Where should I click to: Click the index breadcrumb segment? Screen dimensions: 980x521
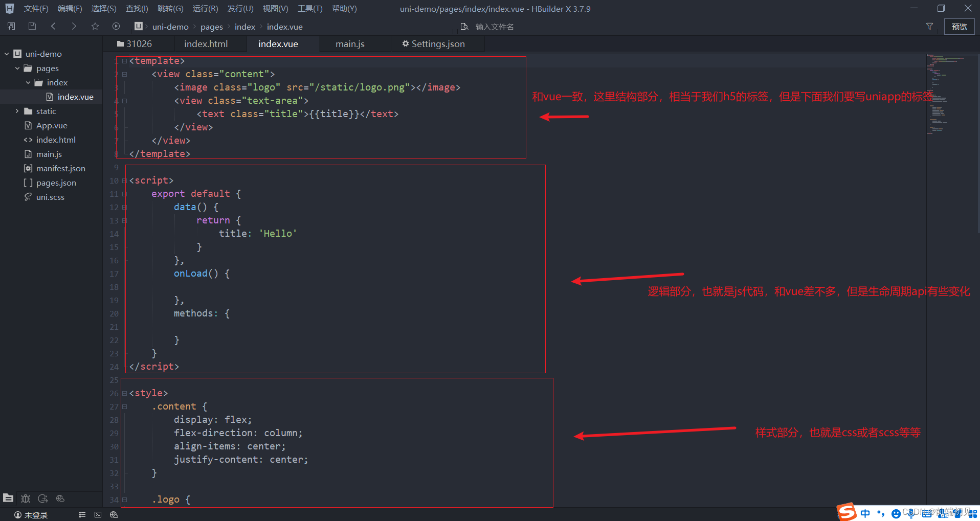point(244,27)
